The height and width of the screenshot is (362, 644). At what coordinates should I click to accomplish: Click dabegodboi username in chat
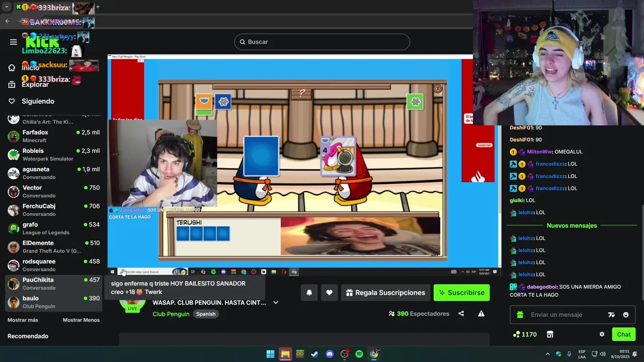(542, 287)
